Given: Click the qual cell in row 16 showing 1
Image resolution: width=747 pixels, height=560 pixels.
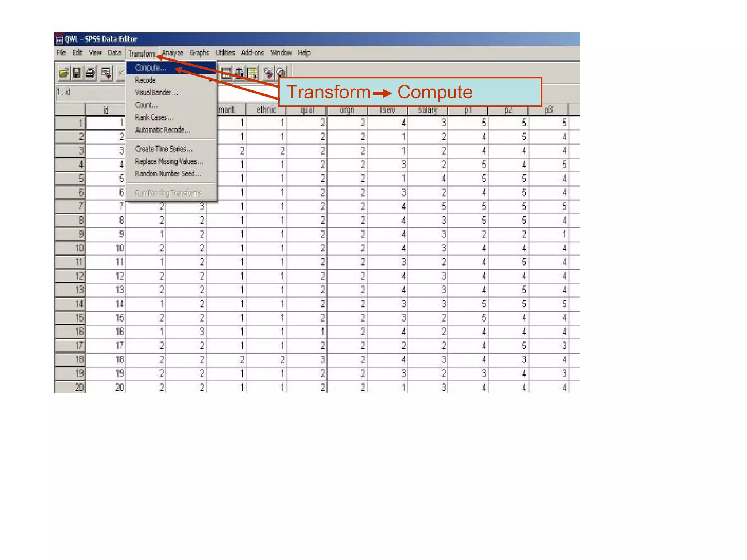Looking at the screenshot, I should [x=307, y=331].
